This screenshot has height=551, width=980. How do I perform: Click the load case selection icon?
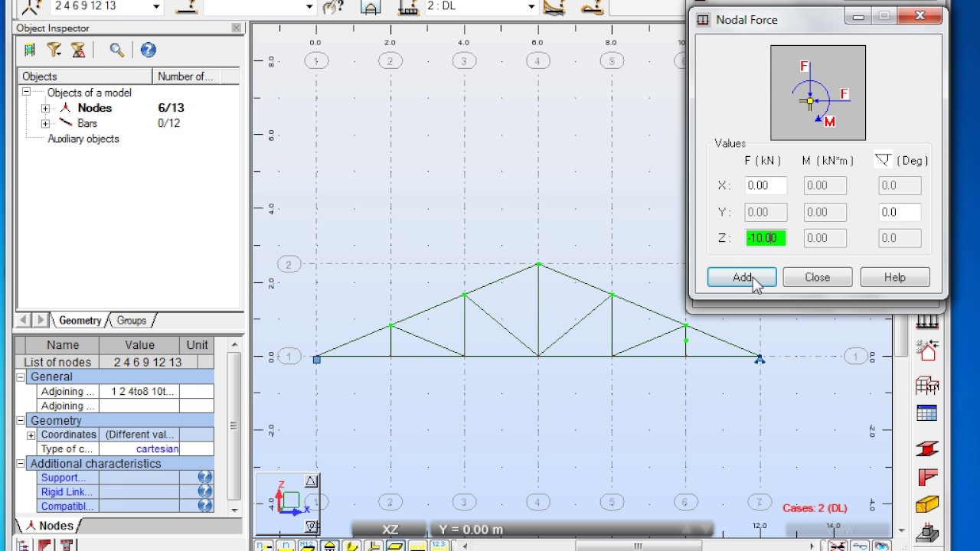coord(371,7)
